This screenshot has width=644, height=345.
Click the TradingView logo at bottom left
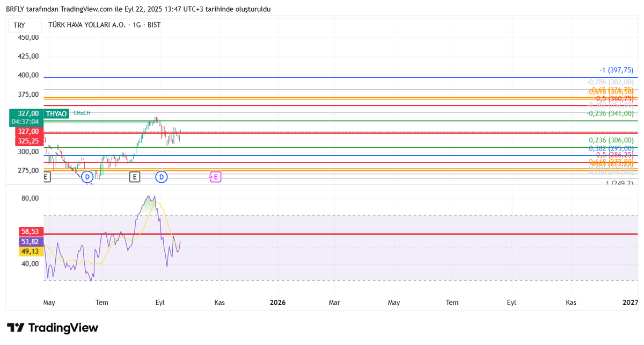(x=52, y=327)
